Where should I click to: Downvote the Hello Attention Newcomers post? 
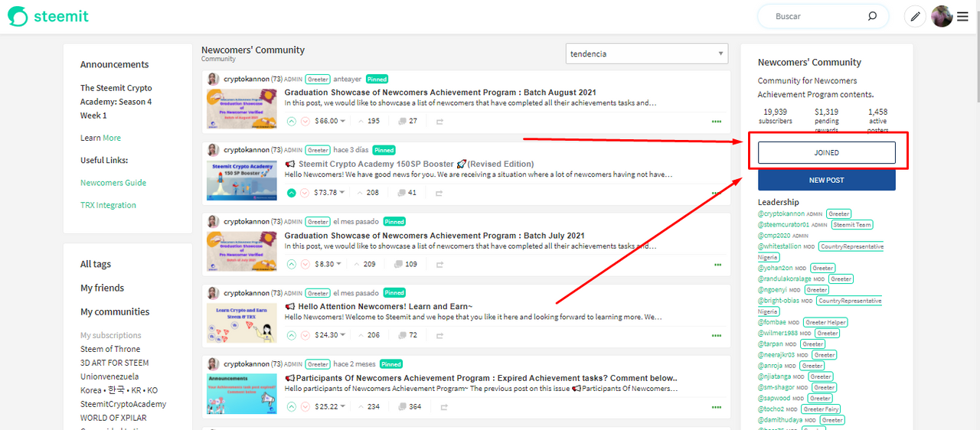(305, 335)
